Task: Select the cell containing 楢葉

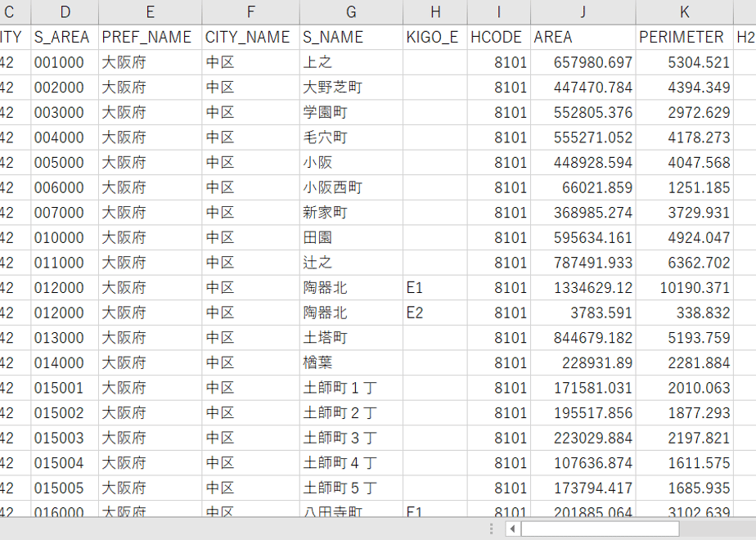Action: click(x=351, y=363)
